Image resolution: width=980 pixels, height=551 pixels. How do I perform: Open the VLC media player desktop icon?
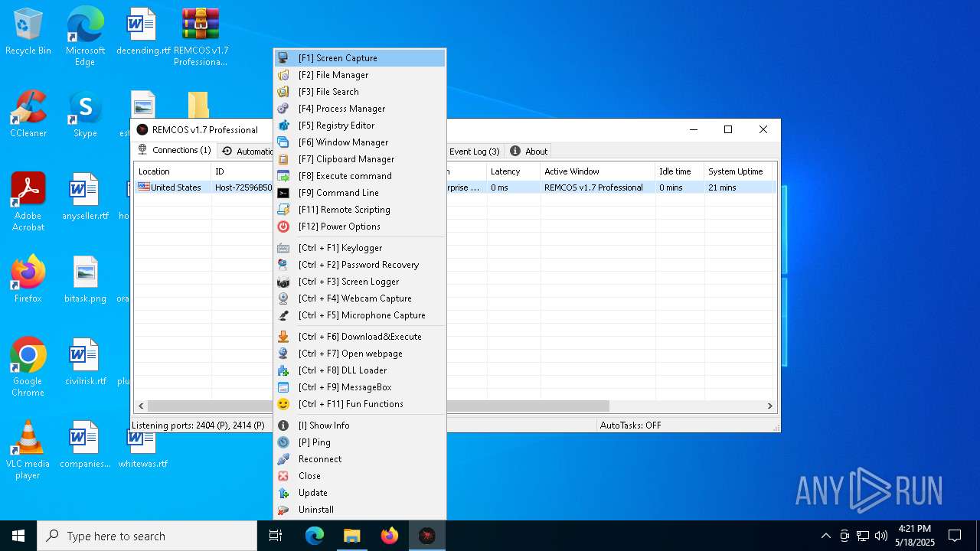tap(28, 450)
